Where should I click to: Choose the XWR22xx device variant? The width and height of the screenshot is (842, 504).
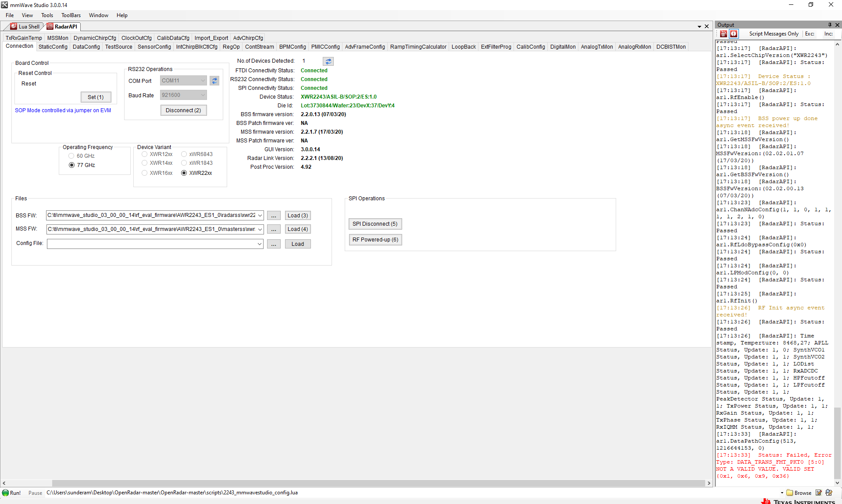pyautogui.click(x=196, y=173)
